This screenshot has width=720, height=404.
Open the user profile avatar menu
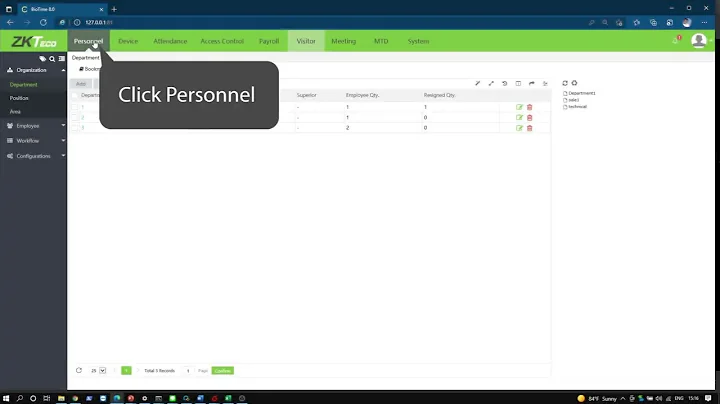coord(698,41)
